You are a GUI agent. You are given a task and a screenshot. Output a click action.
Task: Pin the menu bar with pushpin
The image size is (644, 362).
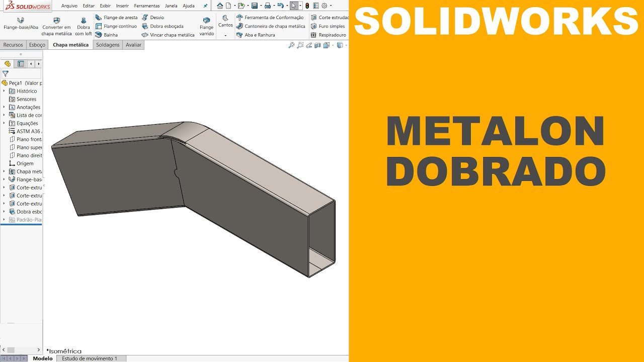pos(205,6)
